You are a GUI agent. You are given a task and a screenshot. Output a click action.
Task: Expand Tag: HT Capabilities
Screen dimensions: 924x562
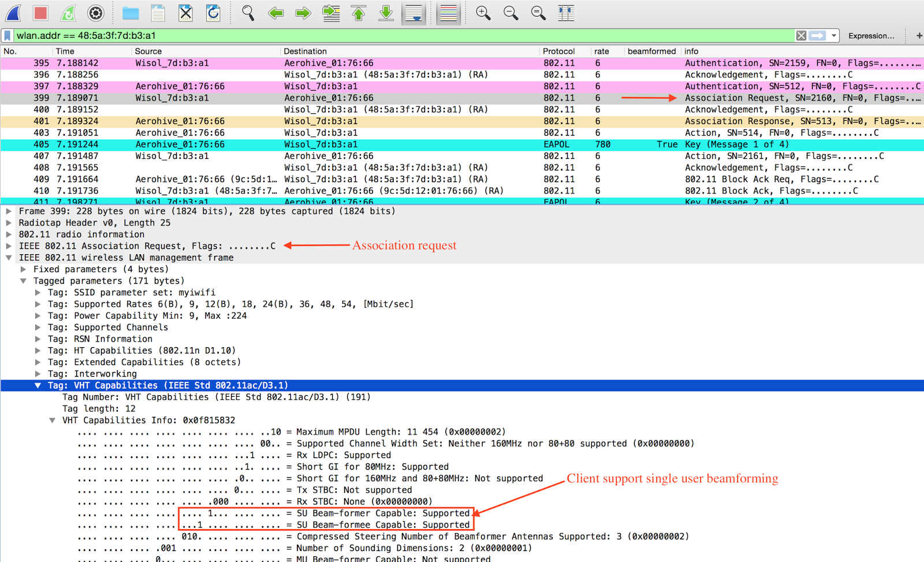[x=38, y=351]
